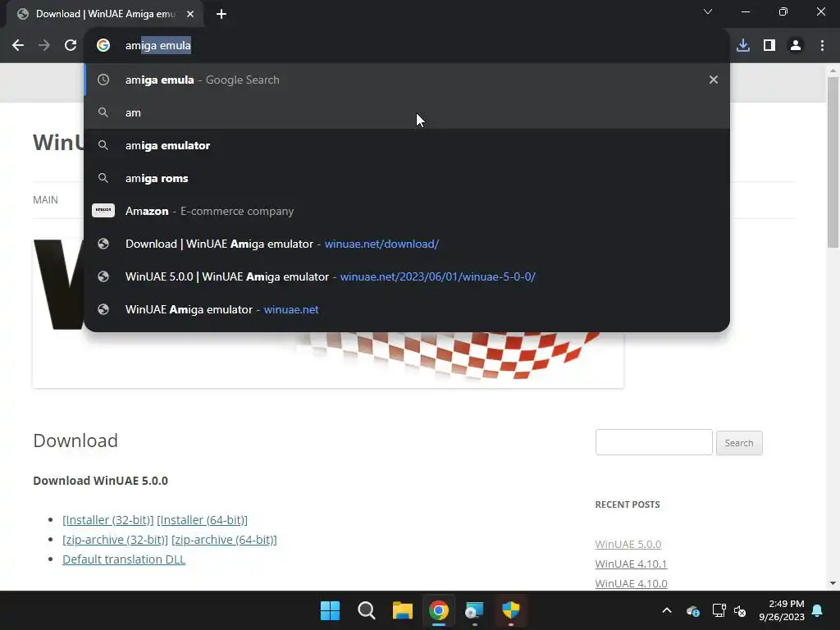Click the muted volume tray icon

click(741, 610)
